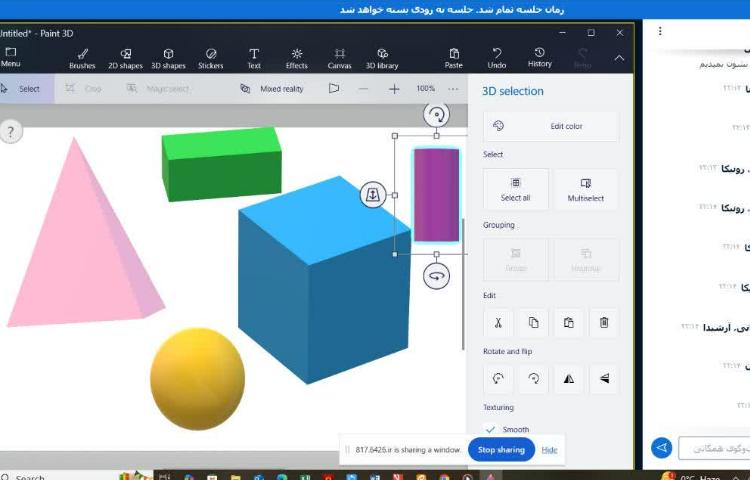The height and width of the screenshot is (480, 750).
Task: Click the zoom-in plus button
Action: (394, 89)
